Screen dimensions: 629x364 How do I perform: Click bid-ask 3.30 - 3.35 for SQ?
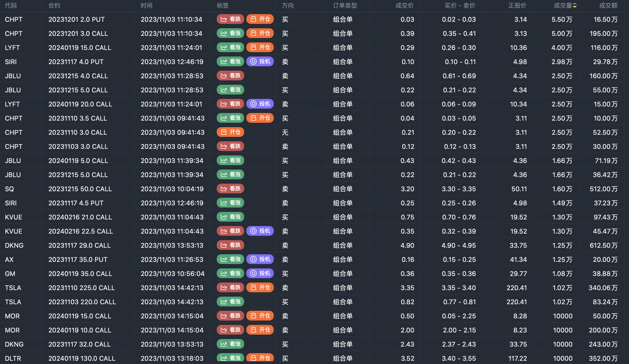pyautogui.click(x=459, y=189)
